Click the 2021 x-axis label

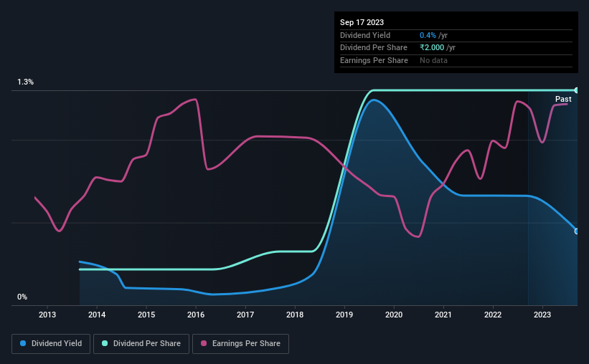click(443, 315)
